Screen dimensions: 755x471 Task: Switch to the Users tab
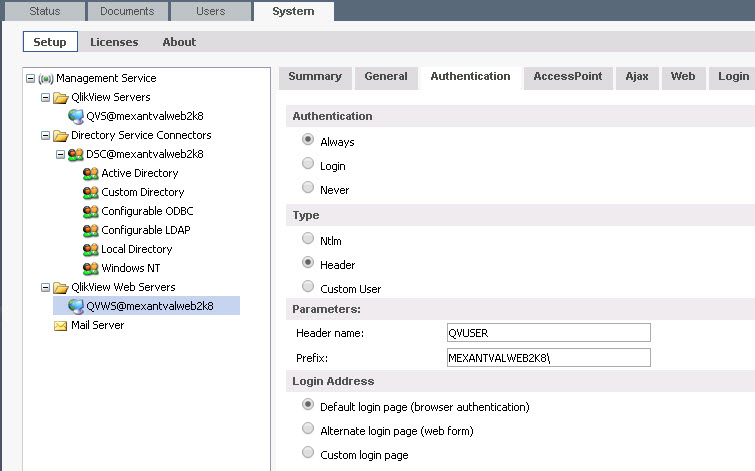tap(210, 11)
